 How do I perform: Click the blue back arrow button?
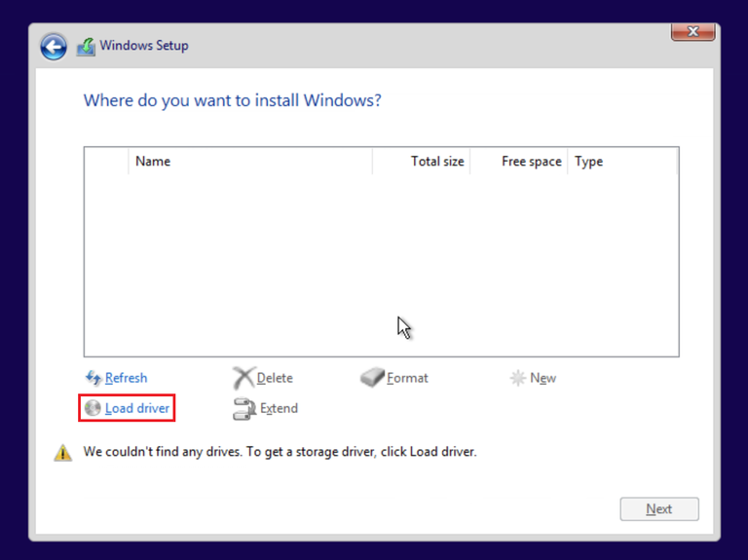point(54,46)
